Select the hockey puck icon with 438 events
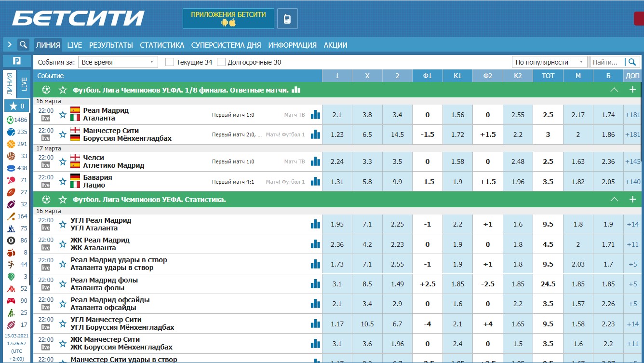644x363 pixels. 11,168
